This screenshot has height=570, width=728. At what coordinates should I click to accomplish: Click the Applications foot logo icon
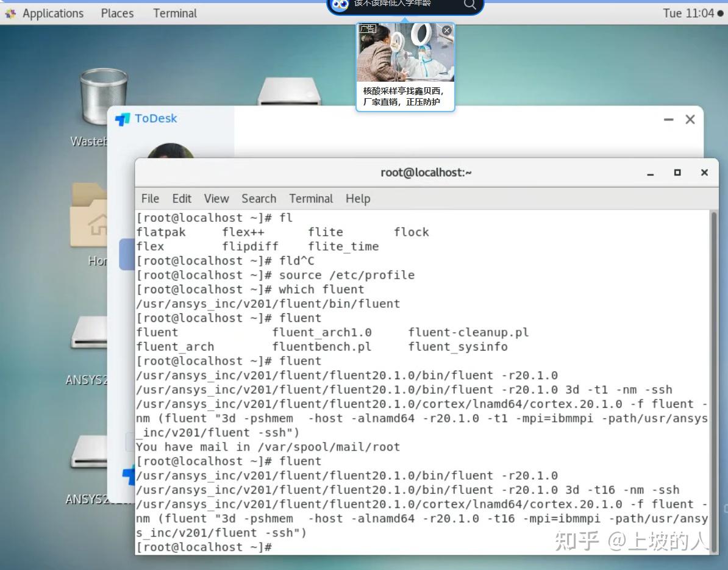point(11,13)
